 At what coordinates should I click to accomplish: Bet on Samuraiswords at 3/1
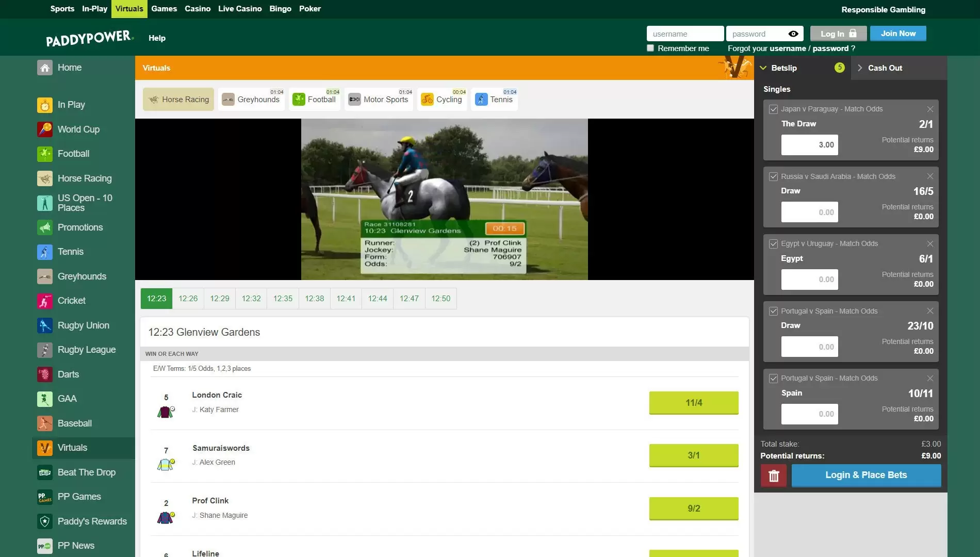694,455
